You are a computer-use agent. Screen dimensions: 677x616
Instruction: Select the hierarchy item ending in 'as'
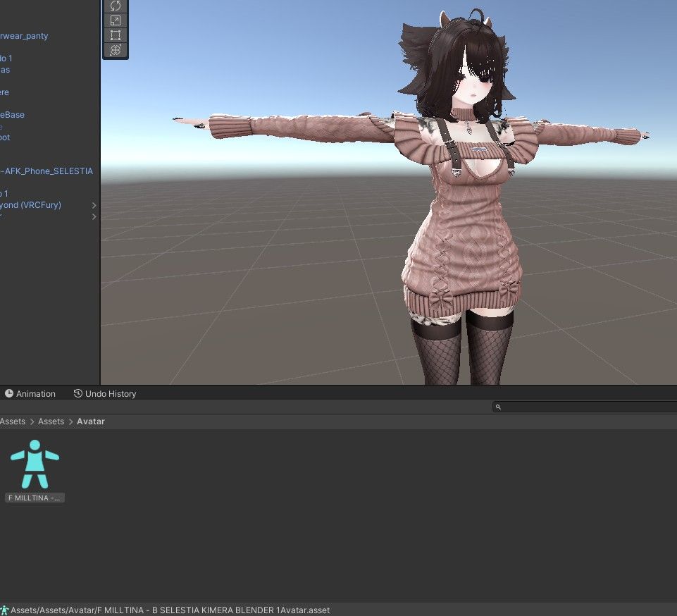(x=5, y=70)
